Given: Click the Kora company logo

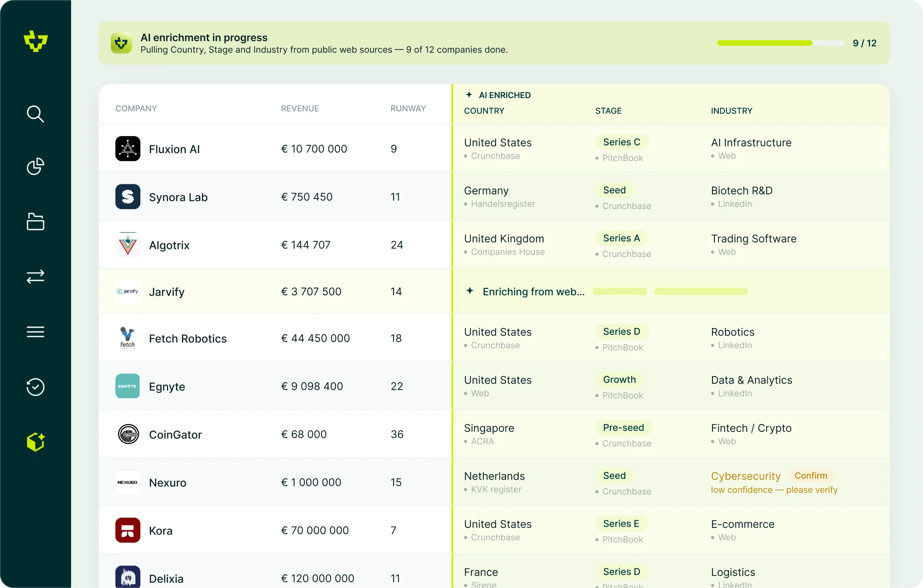Looking at the screenshot, I should (x=128, y=530).
